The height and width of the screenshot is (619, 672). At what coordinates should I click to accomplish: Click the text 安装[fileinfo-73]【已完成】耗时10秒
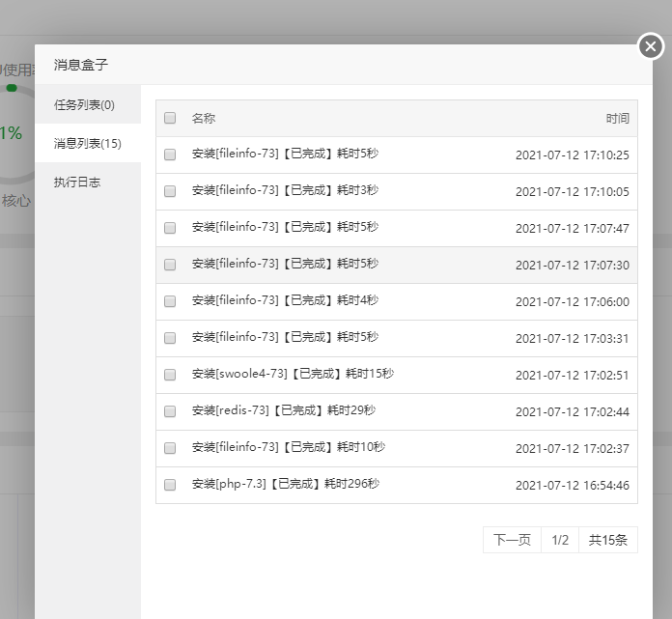[x=289, y=447]
